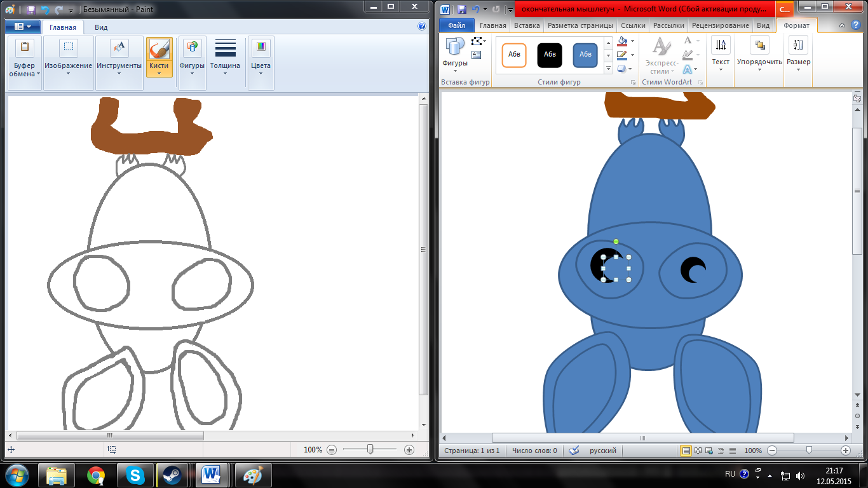Open the Разметка страницы tab

click(580, 25)
